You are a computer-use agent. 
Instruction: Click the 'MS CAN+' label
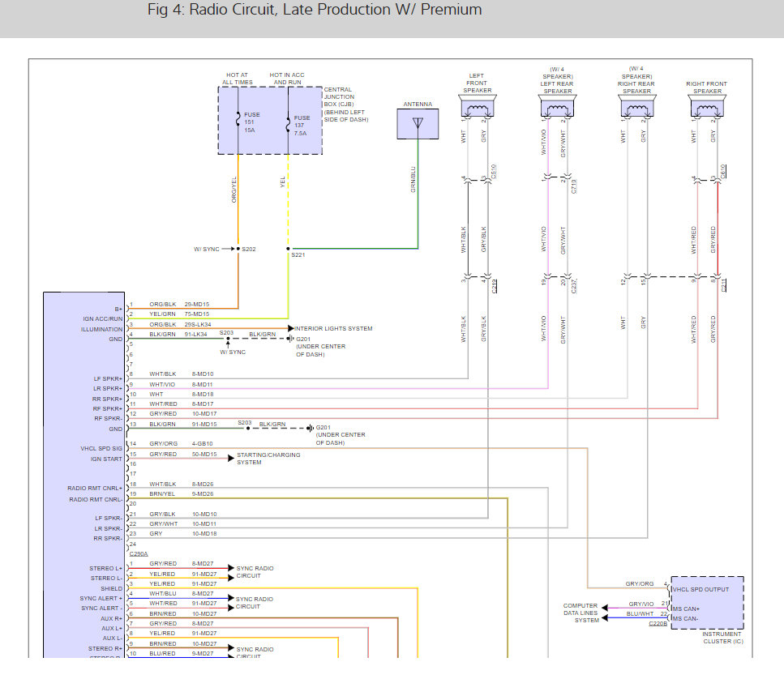[686, 609]
